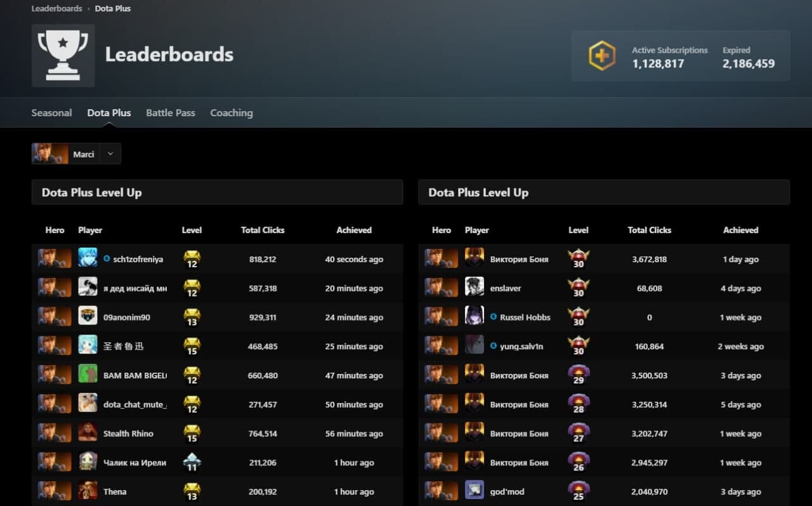
Task: Click BAM BAM BIGEL green avatar
Action: (x=88, y=375)
